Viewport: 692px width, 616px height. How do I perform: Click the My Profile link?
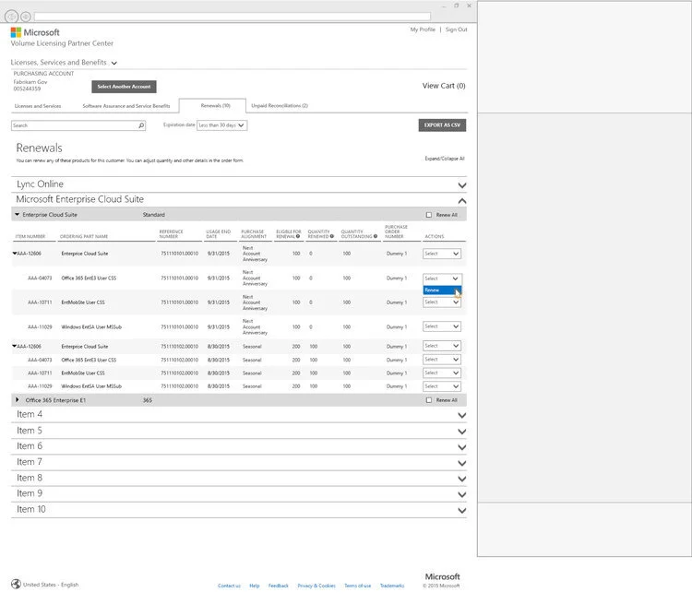pos(423,30)
